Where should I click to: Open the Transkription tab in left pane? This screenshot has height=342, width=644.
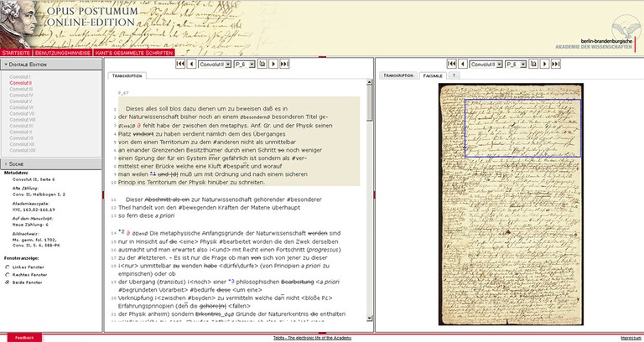point(127,76)
